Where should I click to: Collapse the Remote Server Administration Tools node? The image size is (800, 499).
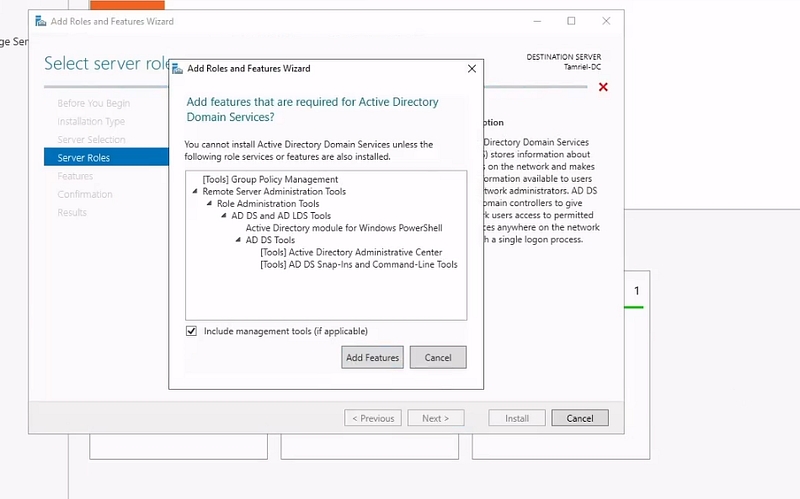point(194,191)
